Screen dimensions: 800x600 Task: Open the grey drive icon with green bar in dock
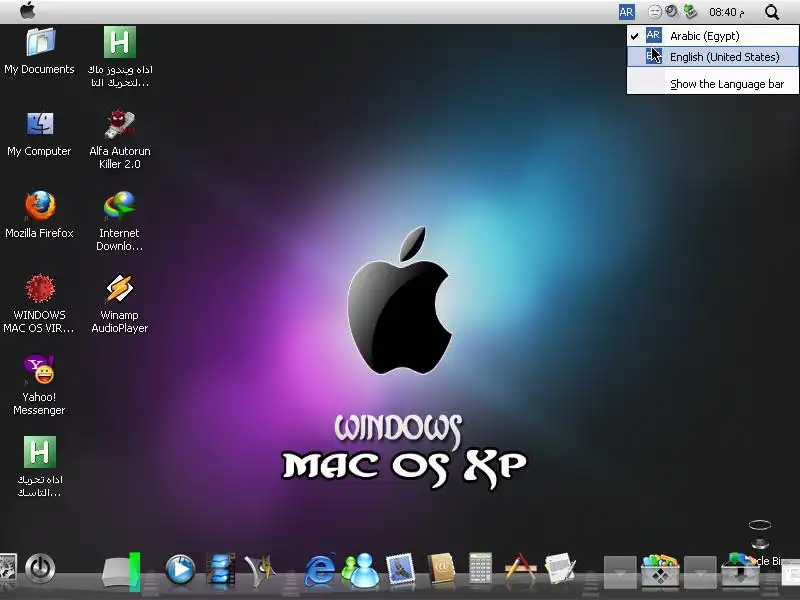point(121,571)
